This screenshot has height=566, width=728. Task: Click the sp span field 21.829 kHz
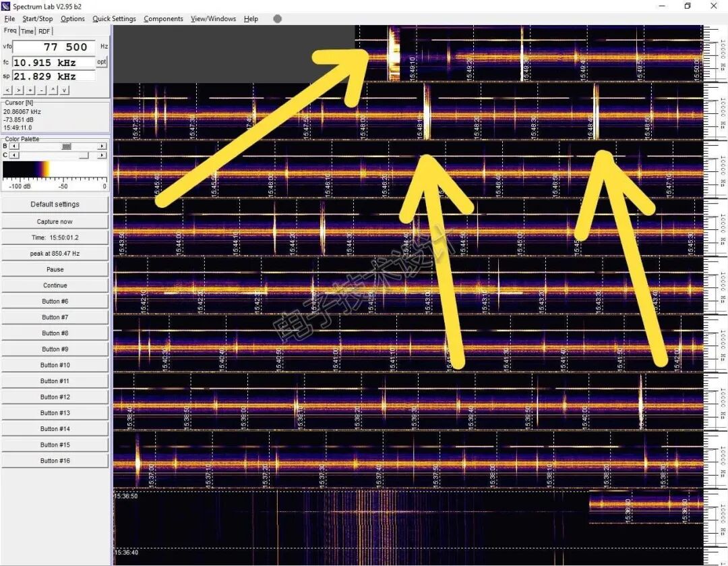point(54,76)
